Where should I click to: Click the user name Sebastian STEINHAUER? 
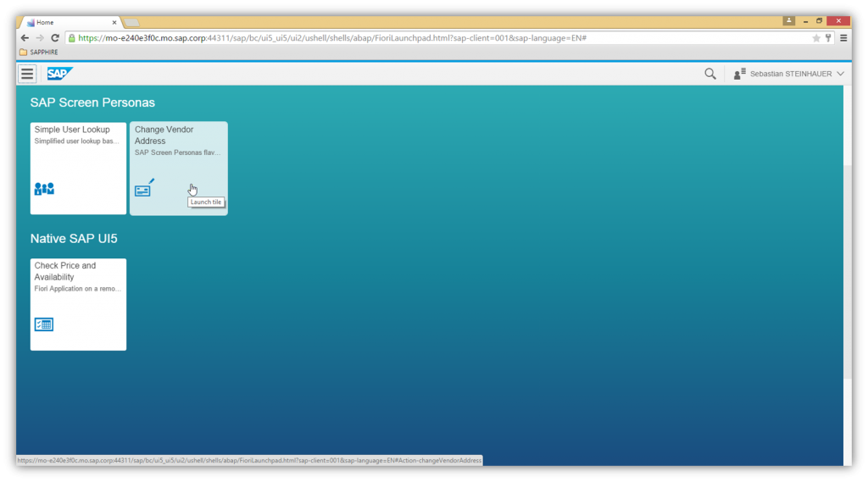pyautogui.click(x=791, y=74)
